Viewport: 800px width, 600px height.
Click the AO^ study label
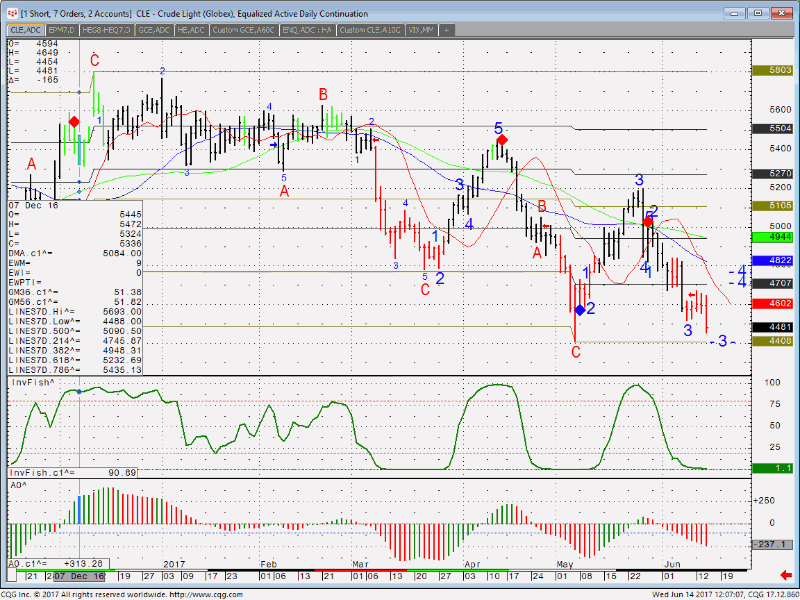[19, 485]
